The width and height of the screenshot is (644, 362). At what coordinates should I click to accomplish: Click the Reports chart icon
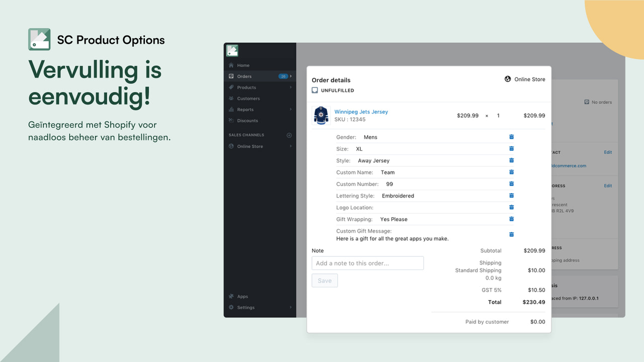tap(231, 110)
